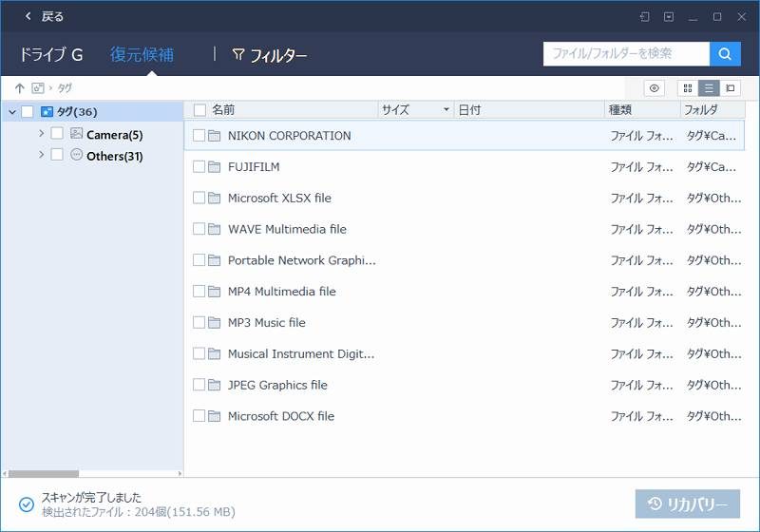Open the ドライブ G tab
Image resolution: width=760 pixels, height=532 pixels.
pos(51,55)
